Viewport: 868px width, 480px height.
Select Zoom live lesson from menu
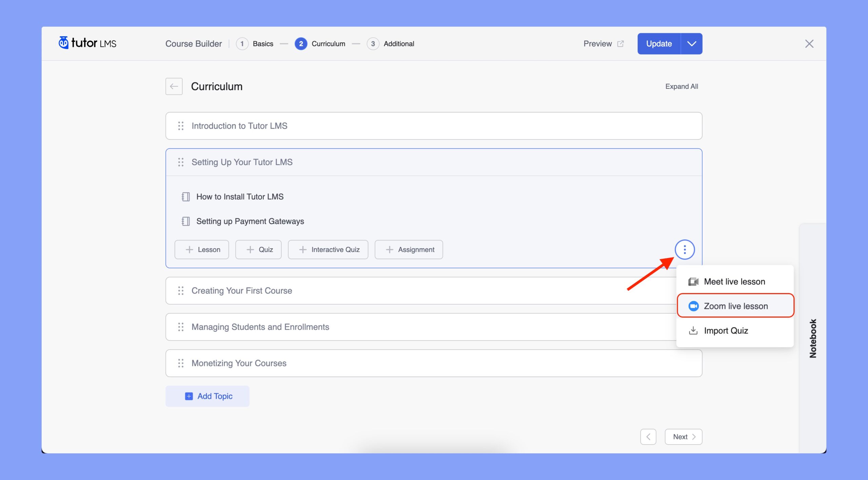click(x=735, y=306)
